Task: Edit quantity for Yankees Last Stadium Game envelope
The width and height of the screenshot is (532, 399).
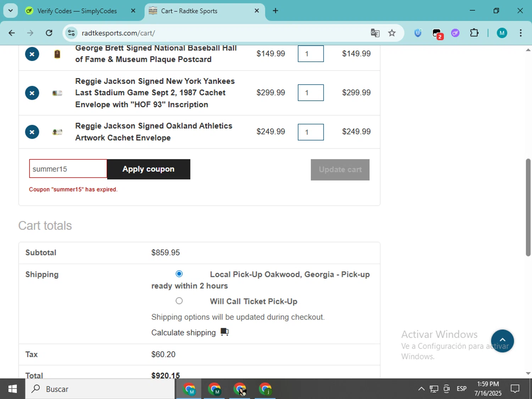Action: point(311,93)
